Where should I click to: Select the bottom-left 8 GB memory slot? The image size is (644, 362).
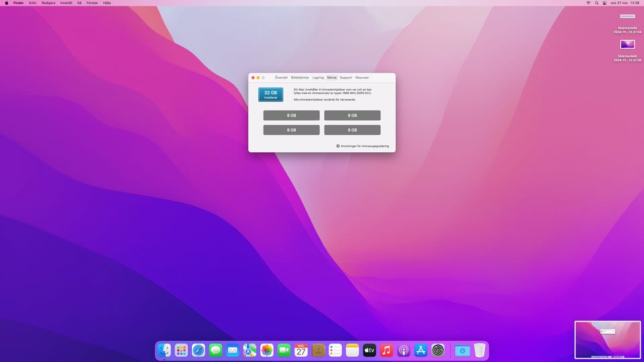point(292,130)
